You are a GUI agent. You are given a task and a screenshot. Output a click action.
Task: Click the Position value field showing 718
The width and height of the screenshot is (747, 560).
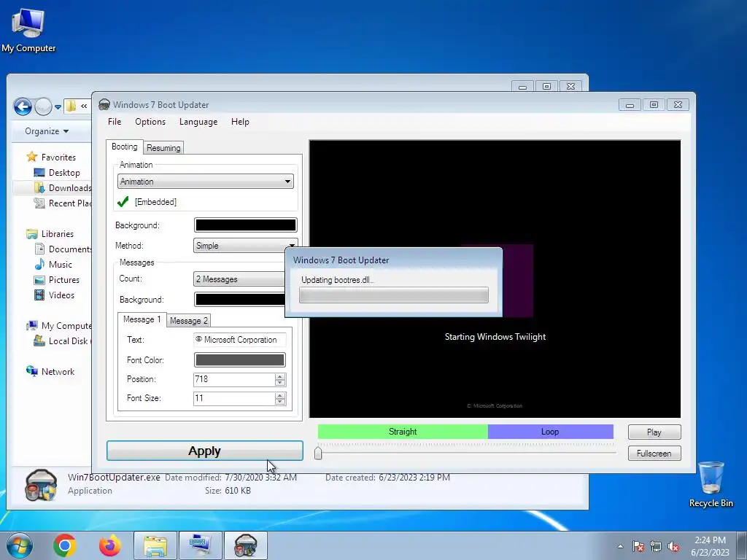tap(234, 379)
